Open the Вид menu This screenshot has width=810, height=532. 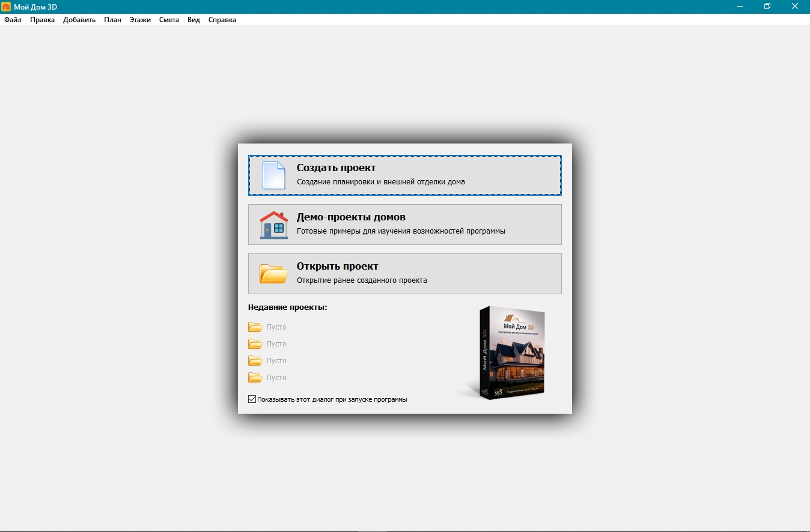[x=193, y=20]
